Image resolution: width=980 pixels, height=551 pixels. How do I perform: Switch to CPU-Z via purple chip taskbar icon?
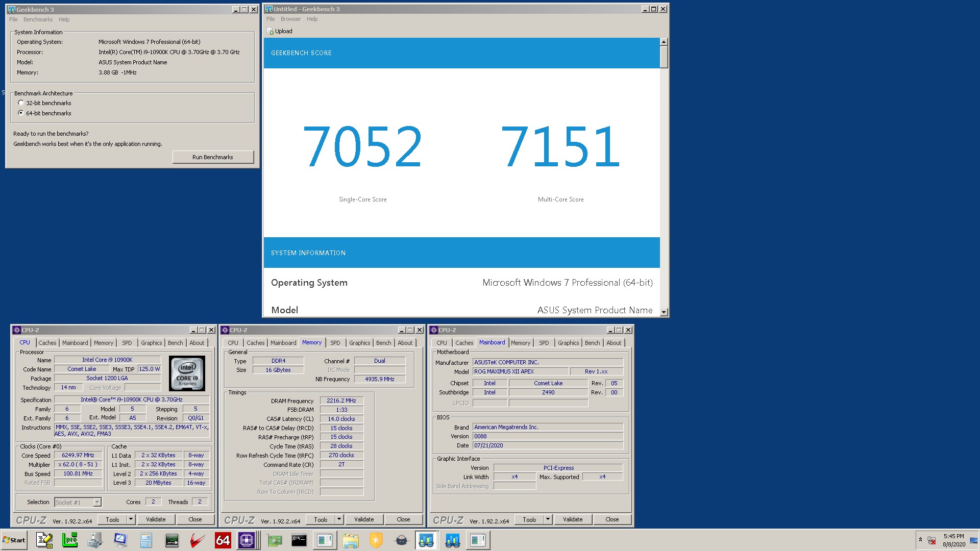coord(247,540)
